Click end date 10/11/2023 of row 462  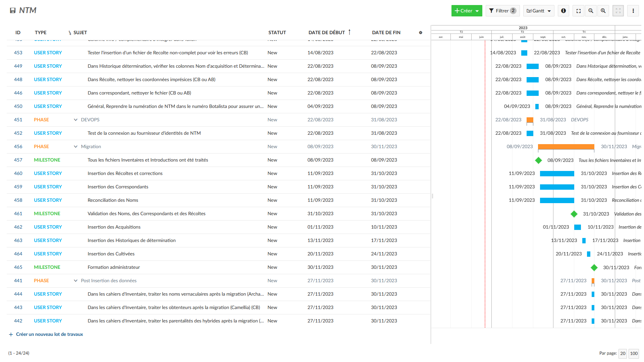384,227
